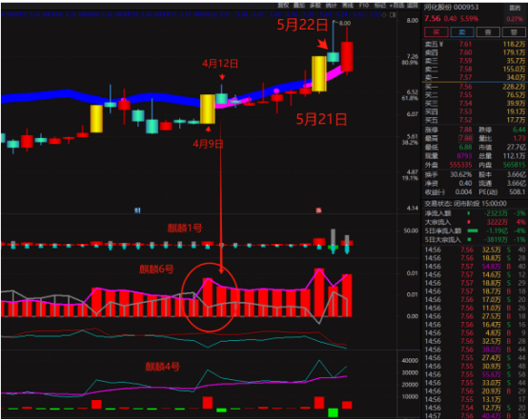Click 叠加 overlay tool in top toolbar
528x420 pixels.
click(x=298, y=6)
